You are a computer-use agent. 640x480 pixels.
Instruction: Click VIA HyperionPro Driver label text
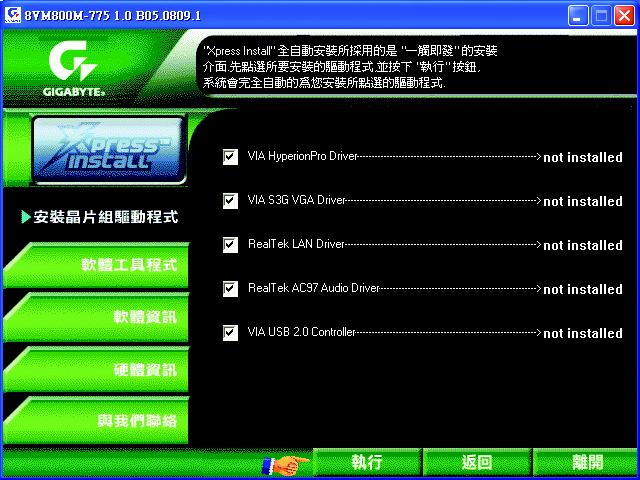click(x=302, y=156)
